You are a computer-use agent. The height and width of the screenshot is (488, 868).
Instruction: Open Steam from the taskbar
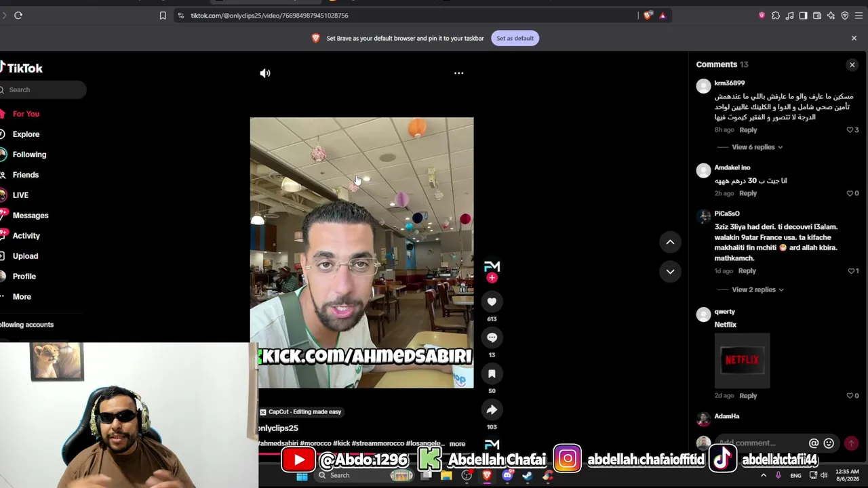click(x=528, y=476)
